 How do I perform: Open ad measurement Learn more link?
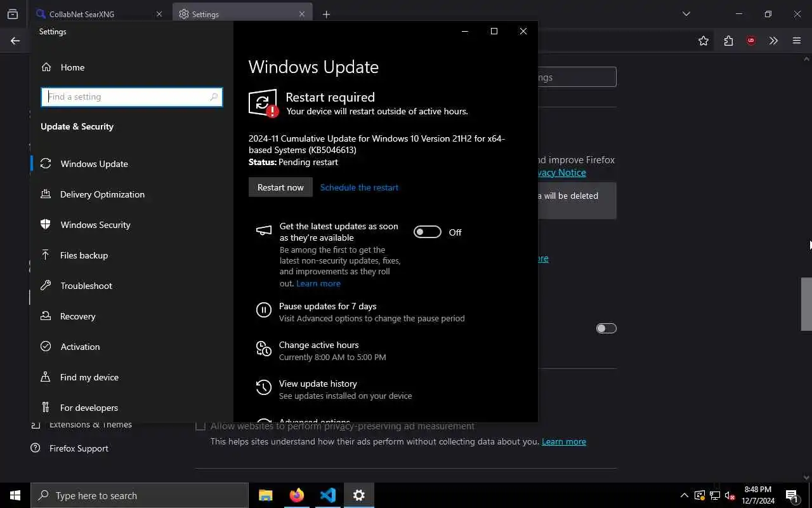pyautogui.click(x=564, y=441)
